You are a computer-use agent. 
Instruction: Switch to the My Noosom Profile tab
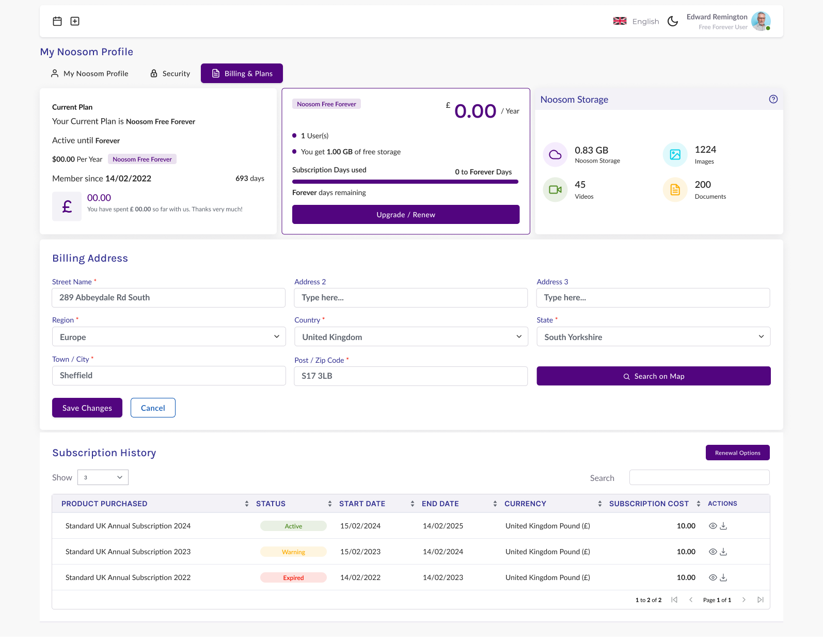point(90,74)
